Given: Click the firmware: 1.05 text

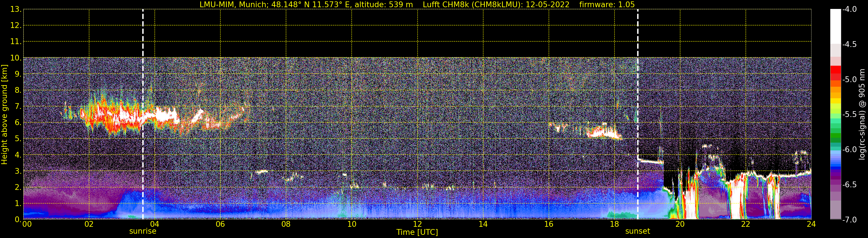Looking at the screenshot, I should pos(607,5).
